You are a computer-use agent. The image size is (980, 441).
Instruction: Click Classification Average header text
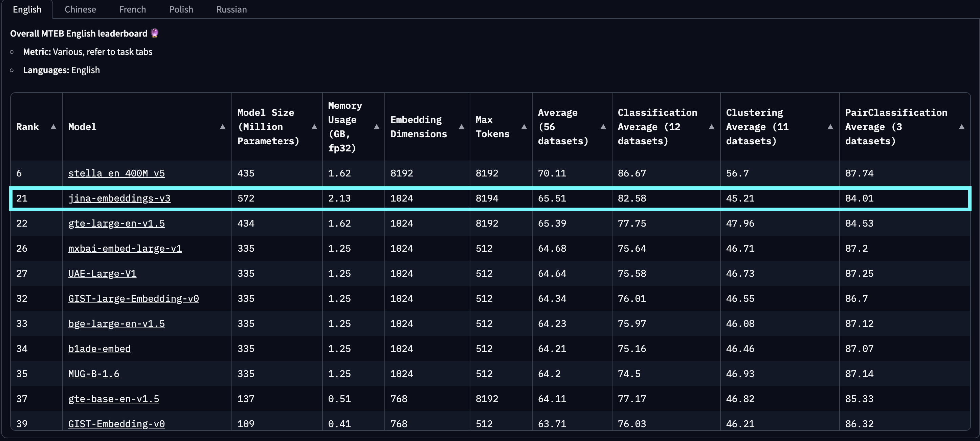658,127
